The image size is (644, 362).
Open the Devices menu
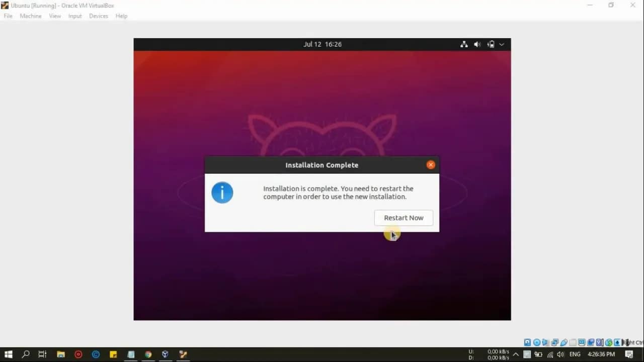click(99, 16)
